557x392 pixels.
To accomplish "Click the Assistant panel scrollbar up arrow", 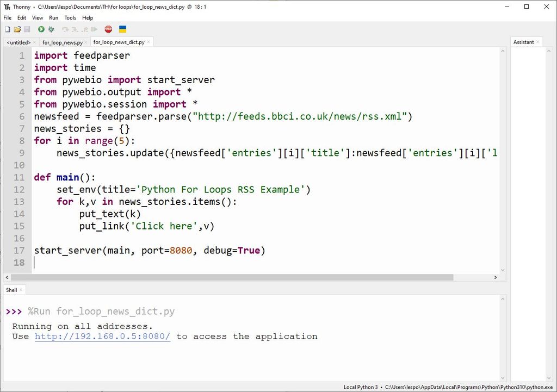I will (x=549, y=51).
